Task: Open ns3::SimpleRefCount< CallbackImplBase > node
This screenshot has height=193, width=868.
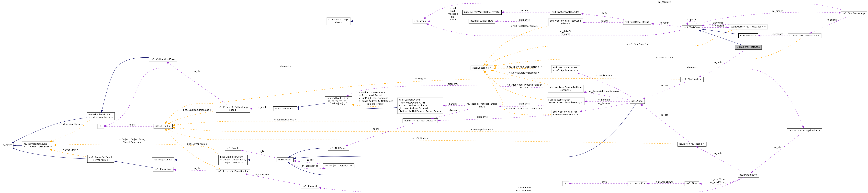Action: (x=101, y=116)
